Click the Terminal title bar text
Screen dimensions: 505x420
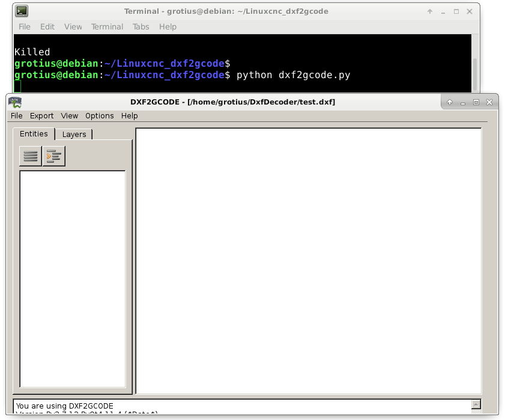(x=226, y=11)
